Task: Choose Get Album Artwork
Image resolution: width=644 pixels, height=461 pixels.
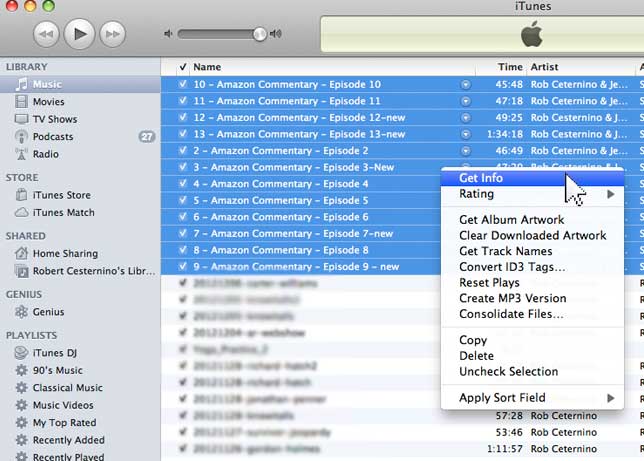Action: point(532,220)
